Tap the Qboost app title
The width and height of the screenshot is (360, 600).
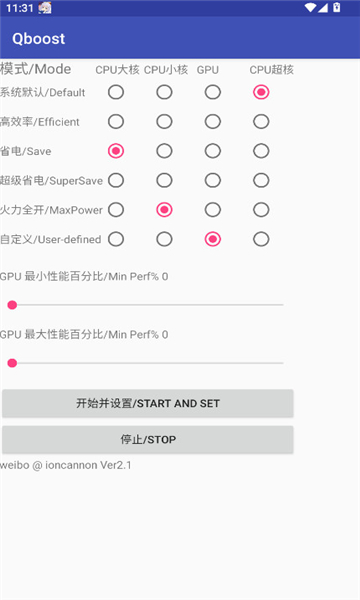point(39,39)
